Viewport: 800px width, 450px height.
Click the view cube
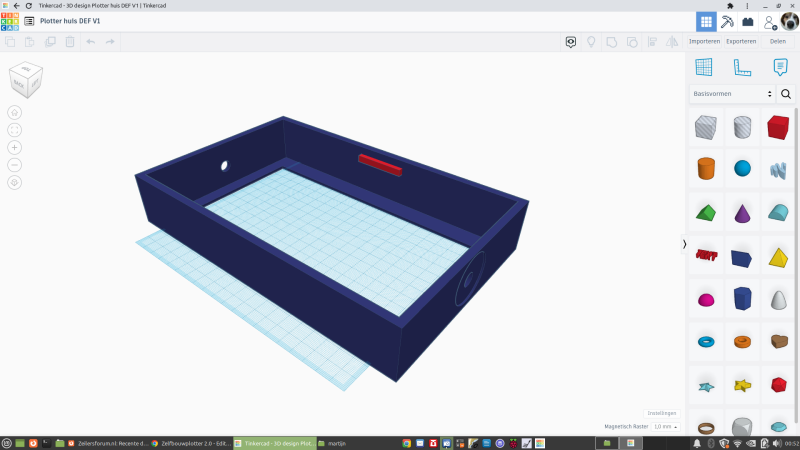pos(26,80)
